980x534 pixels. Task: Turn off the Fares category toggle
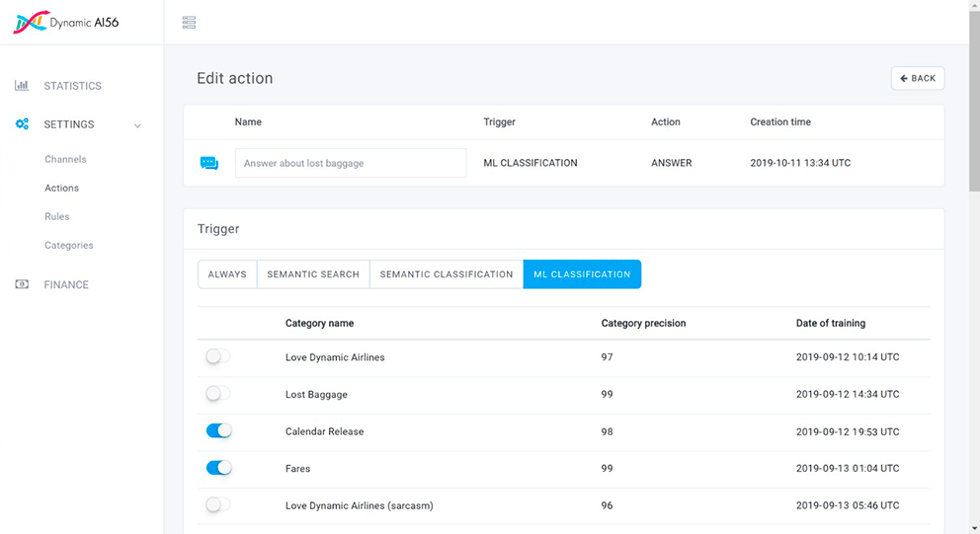click(218, 468)
